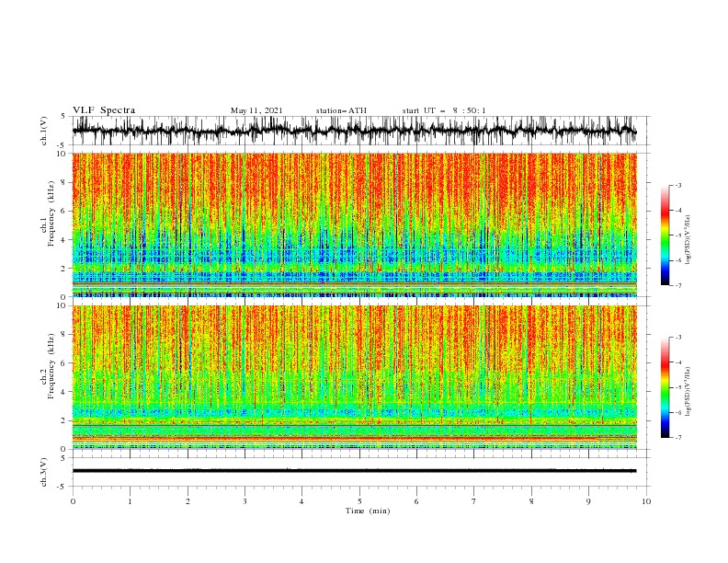Click the 'Time (min)' axis label

click(x=368, y=511)
